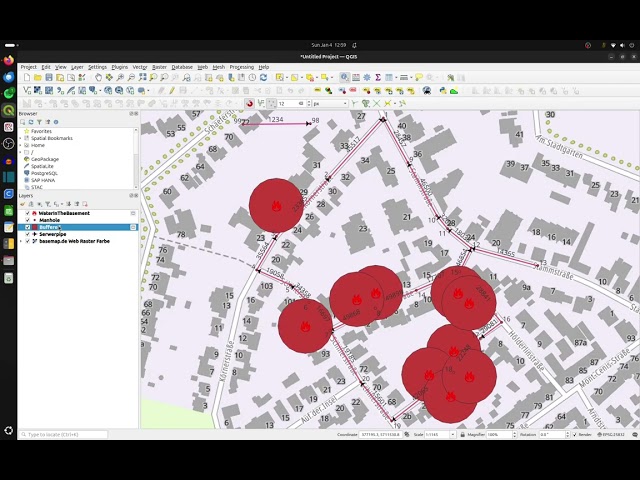This screenshot has width=640, height=480.
Task: Click the Type to locate search field
Action: [64, 435]
